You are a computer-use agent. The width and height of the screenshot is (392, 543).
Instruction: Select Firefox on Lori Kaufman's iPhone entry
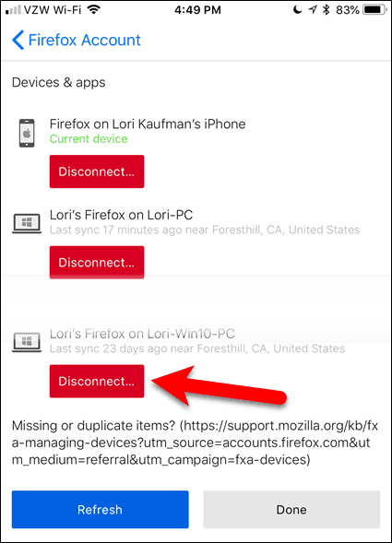click(x=148, y=124)
